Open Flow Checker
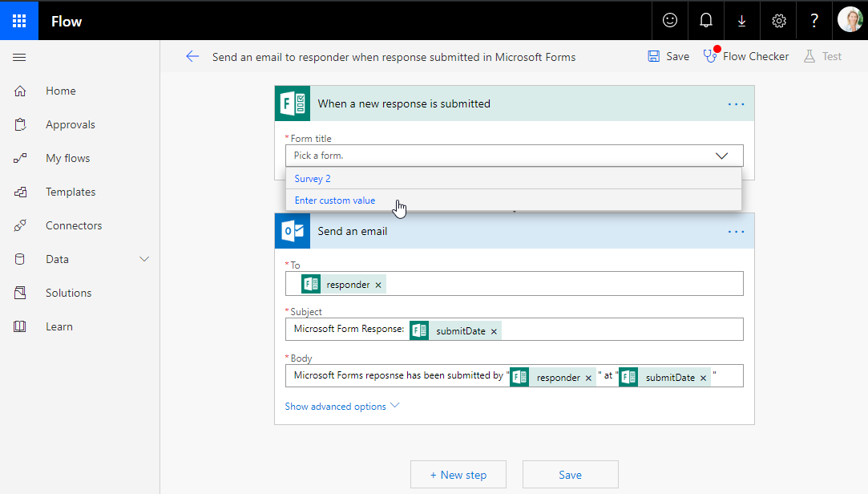The width and height of the screenshot is (868, 494). (745, 57)
